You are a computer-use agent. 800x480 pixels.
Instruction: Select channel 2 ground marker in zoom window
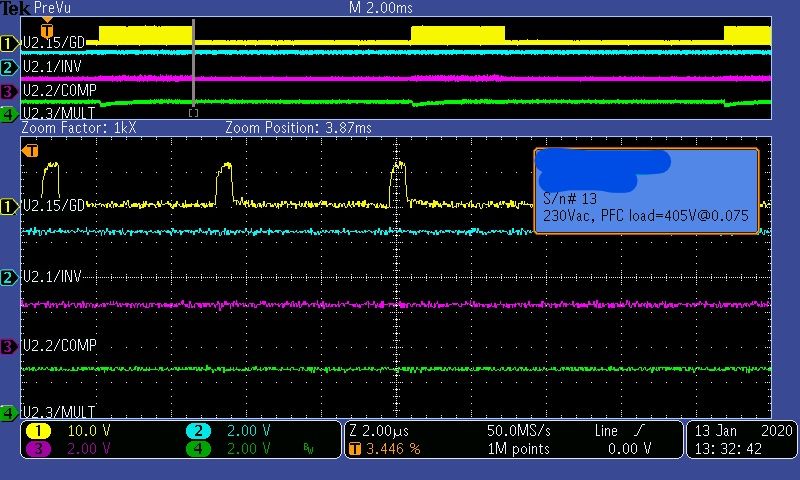coord(8,278)
